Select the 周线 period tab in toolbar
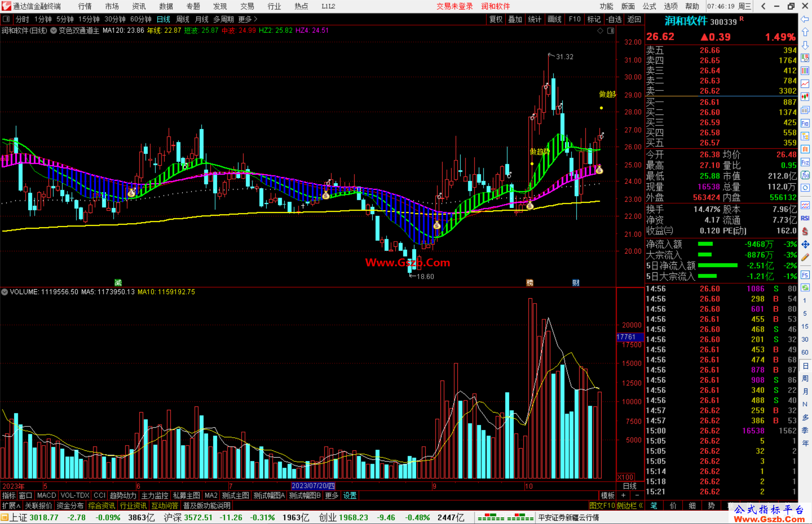This screenshot has height=524, width=812. point(183,19)
